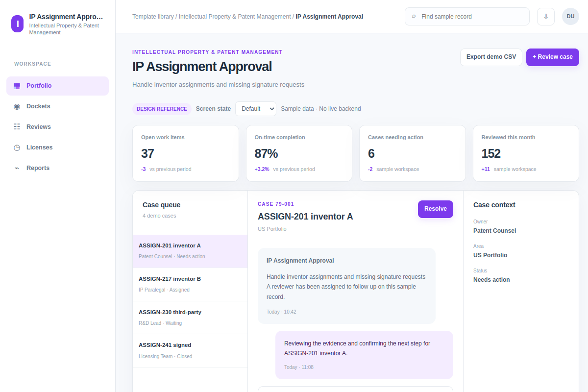Viewport: 588px width, 392px height.
Task: Click the Reports chart icon
Action: coord(17,168)
